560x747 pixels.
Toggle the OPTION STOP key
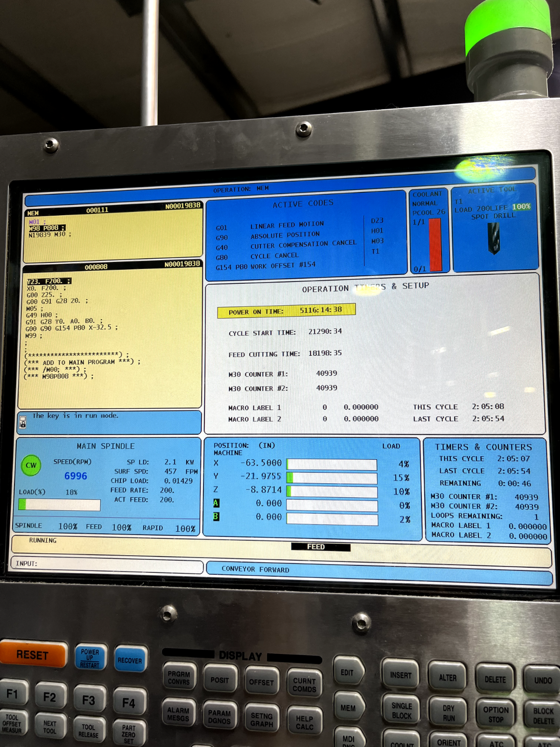click(496, 714)
